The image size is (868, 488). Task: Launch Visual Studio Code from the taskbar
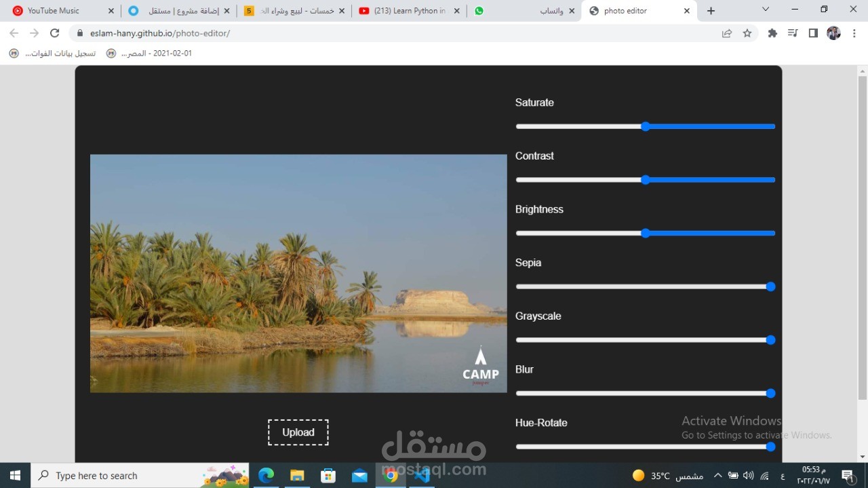[422, 475]
